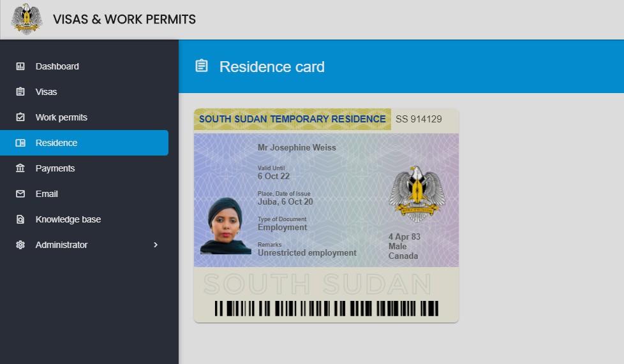Click the Knowledge base search-document icon
The width and height of the screenshot is (624, 364).
(20, 219)
